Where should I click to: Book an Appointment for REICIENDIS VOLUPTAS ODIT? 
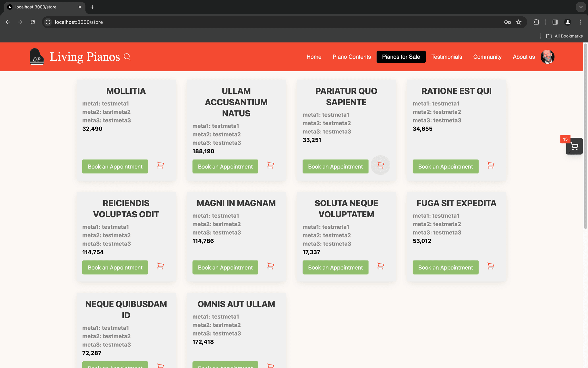tap(115, 267)
